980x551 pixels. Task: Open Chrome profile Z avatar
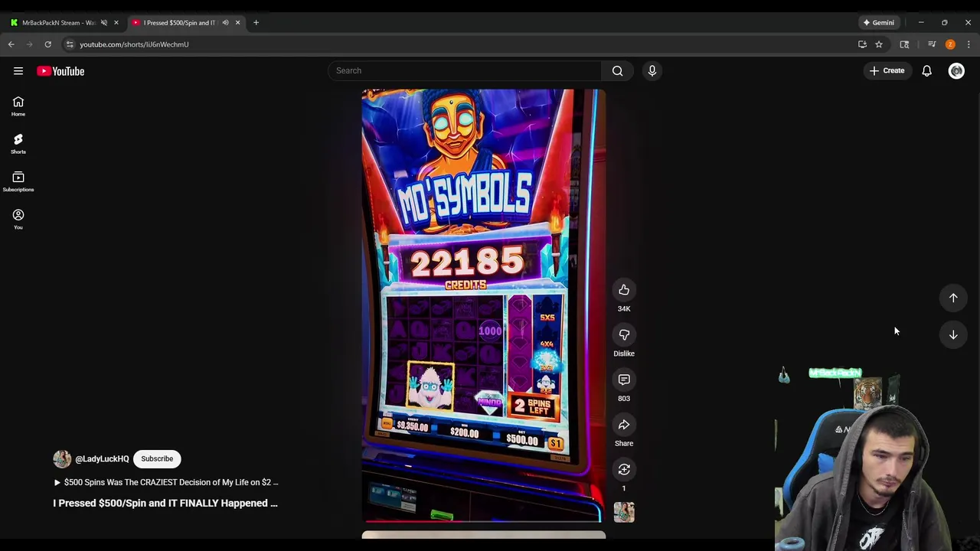click(x=950, y=44)
